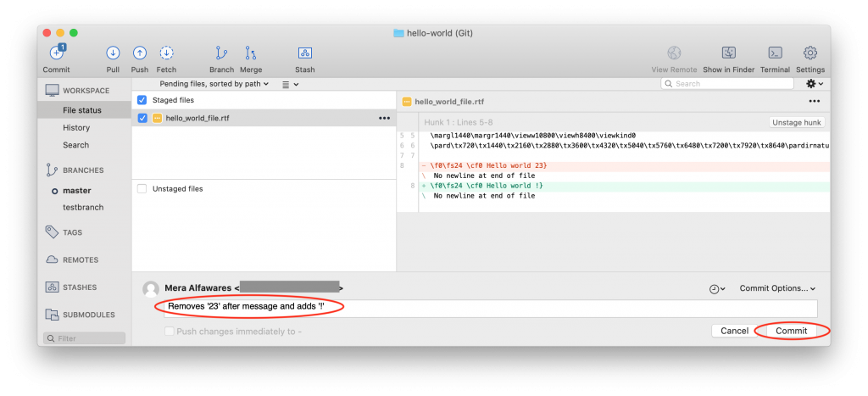Screen dimensions: 868x396
Task: Expand the Commit Options dropdown
Action: tap(777, 288)
